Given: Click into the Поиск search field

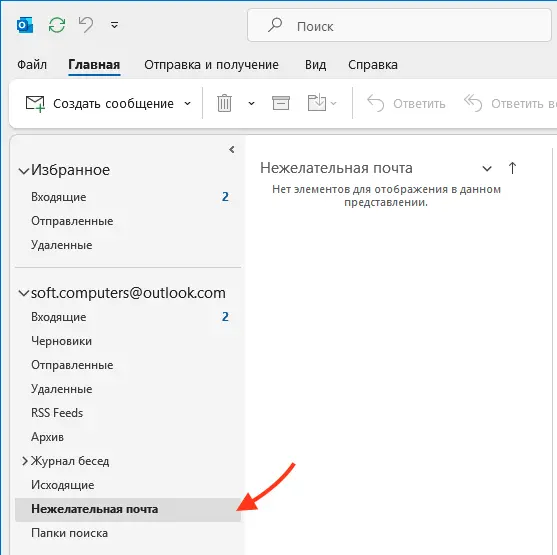Looking at the screenshot, I should [x=399, y=26].
